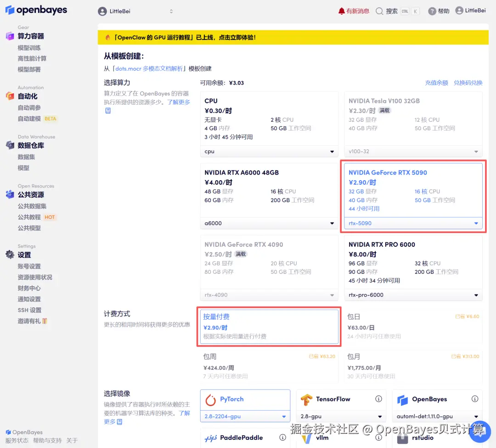Open 公共教程 in the sidebar
The image size is (496, 448).
29,217
